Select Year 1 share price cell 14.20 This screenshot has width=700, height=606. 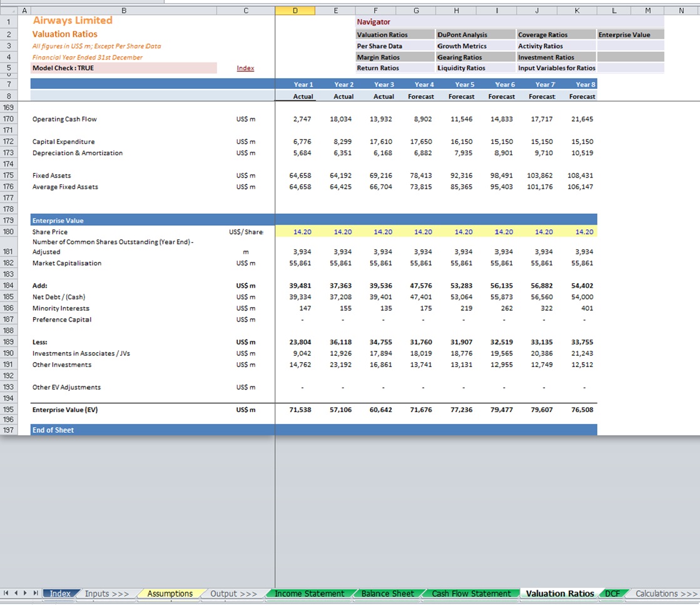click(x=295, y=231)
